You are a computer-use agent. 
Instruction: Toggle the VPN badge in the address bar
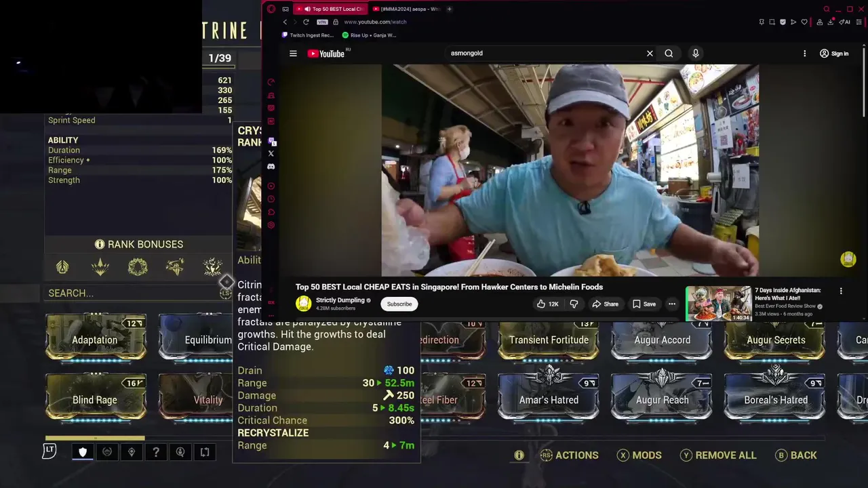pos(322,22)
